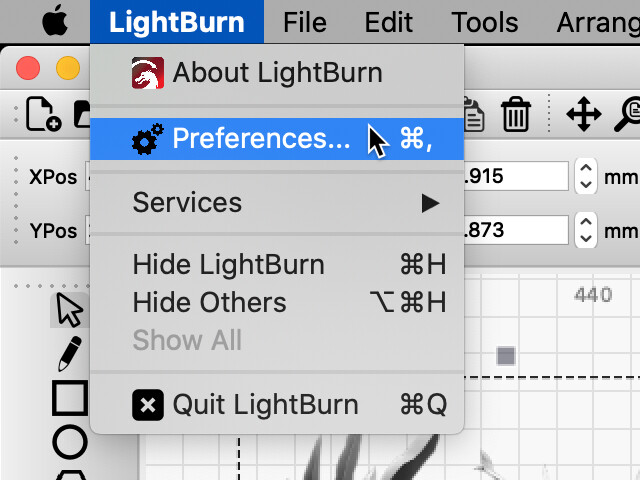Select the arrow Select tool
This screenshot has height=480, width=640.
(x=69, y=310)
